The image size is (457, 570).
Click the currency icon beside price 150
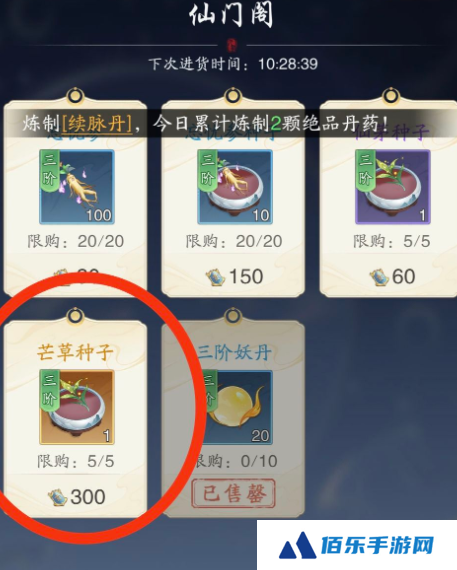pos(216,277)
